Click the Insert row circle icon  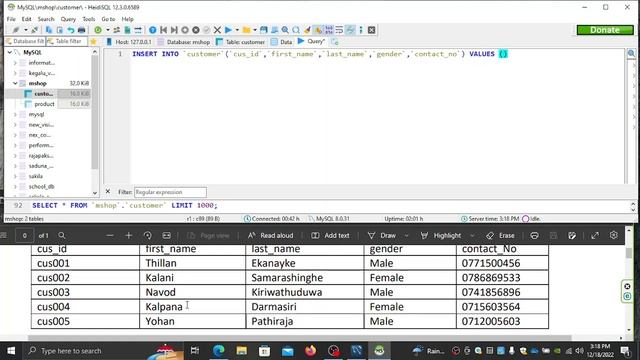point(185,30)
